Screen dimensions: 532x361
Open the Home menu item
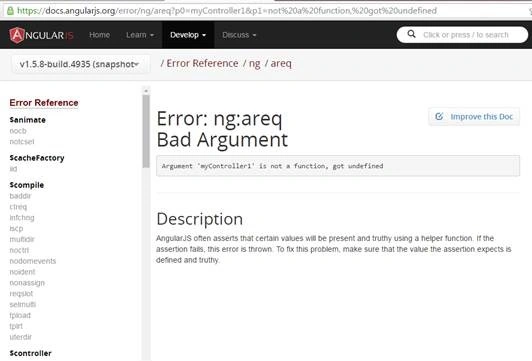click(x=99, y=35)
